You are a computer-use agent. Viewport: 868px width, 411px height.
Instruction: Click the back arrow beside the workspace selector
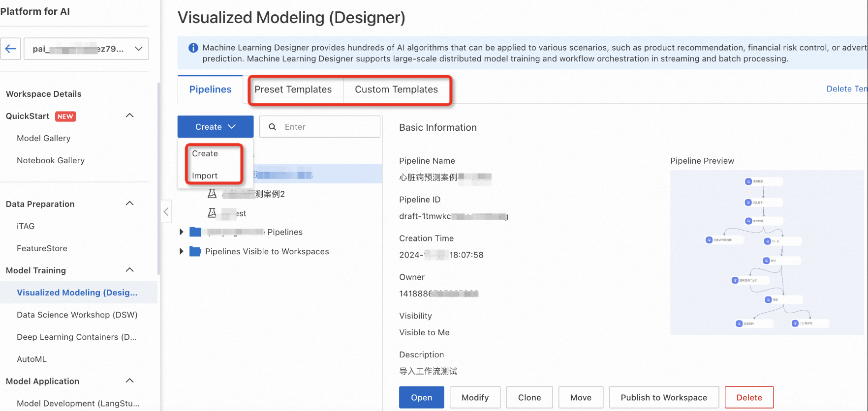[x=10, y=49]
